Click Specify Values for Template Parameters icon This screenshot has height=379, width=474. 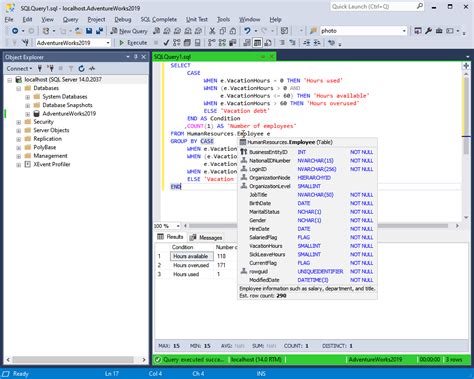click(331, 43)
